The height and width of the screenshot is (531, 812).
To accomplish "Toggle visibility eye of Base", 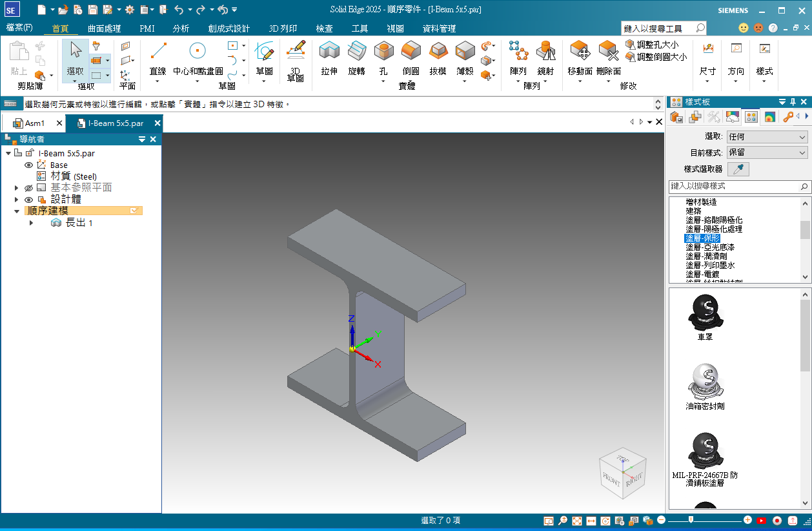I will point(28,165).
